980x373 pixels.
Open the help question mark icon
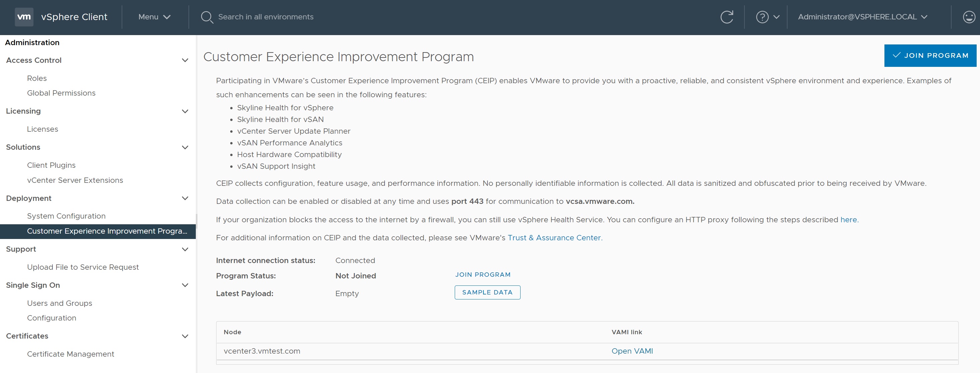click(x=762, y=17)
